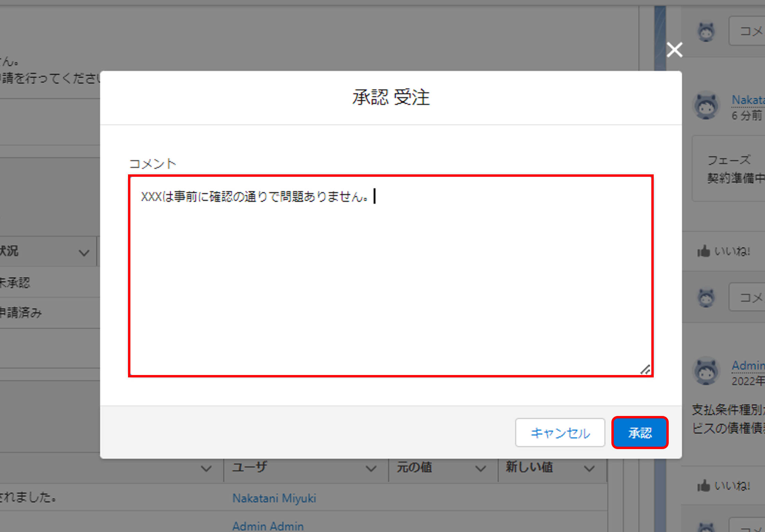Open the 状況 column dropdown chevron
This screenshot has width=765, height=532.
(84, 253)
